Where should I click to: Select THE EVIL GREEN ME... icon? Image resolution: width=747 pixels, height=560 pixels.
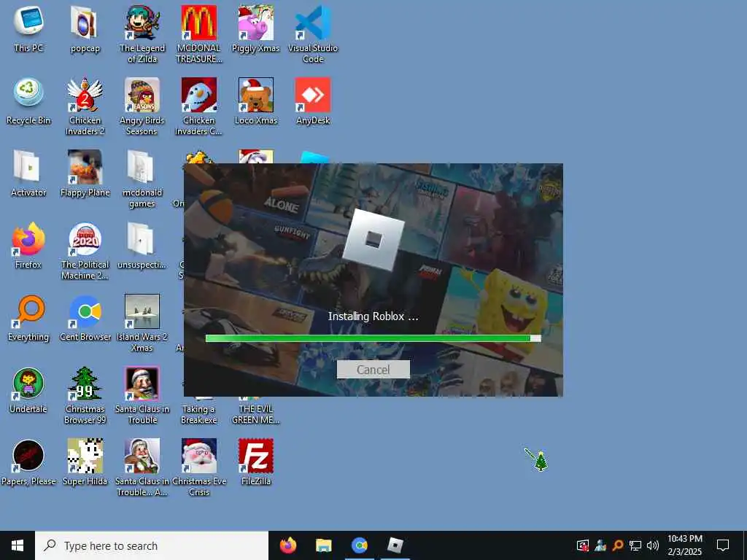click(256, 413)
